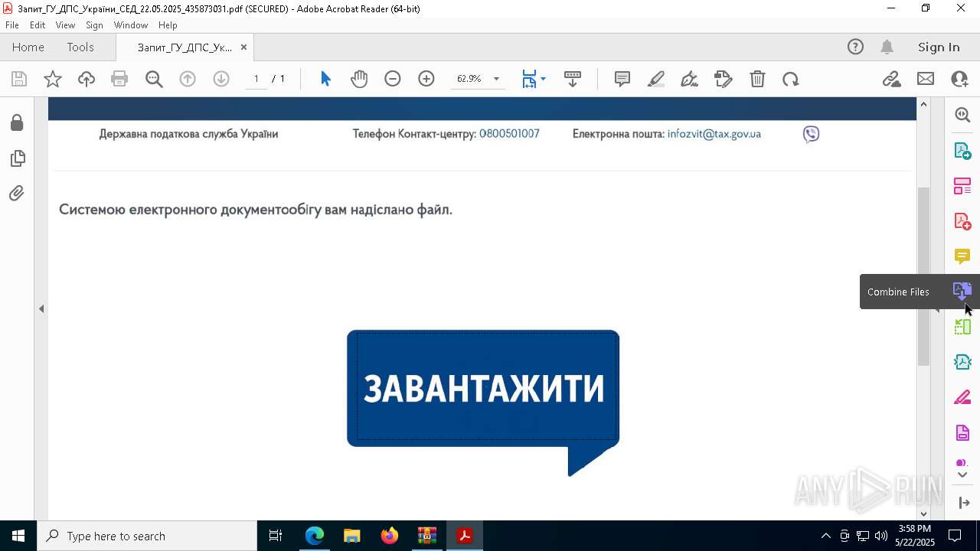This screenshot has width=980, height=551.
Task: Open File Explorer from taskbar
Action: click(x=352, y=536)
